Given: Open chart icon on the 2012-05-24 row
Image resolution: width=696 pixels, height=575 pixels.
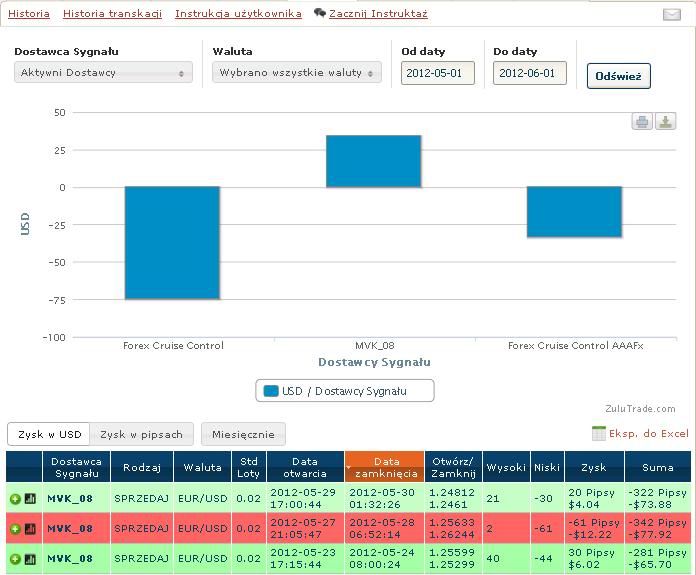Looking at the screenshot, I should pos(30,559).
